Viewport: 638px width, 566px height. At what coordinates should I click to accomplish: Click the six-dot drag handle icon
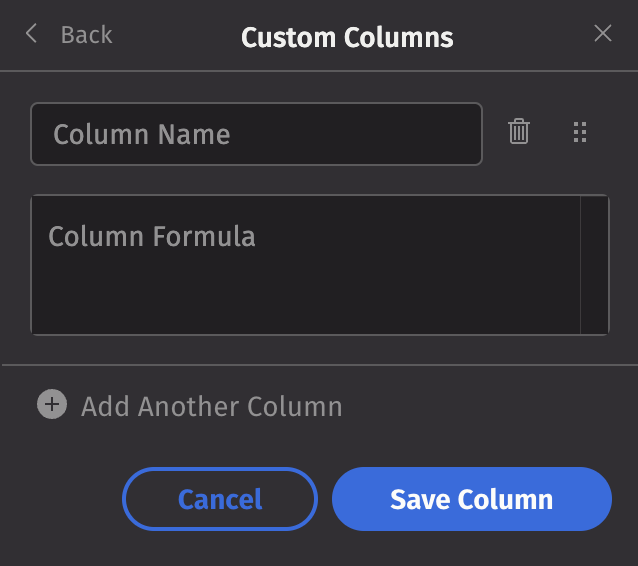tap(578, 132)
